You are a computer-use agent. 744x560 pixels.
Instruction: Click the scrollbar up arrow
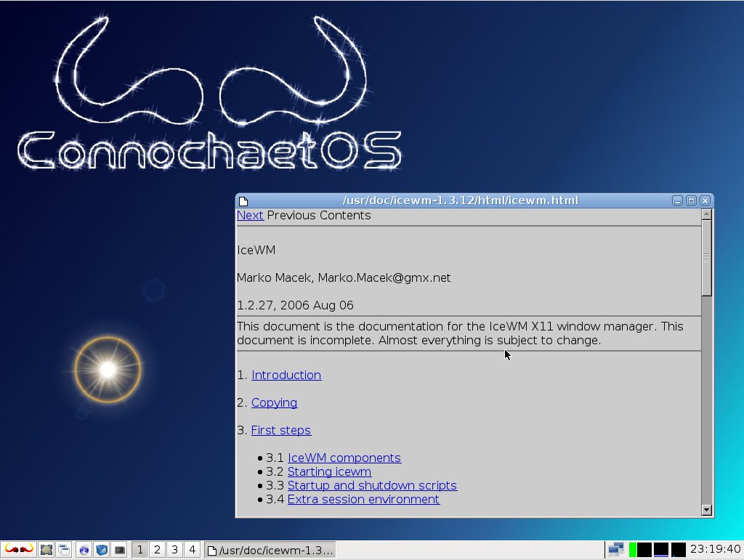706,214
